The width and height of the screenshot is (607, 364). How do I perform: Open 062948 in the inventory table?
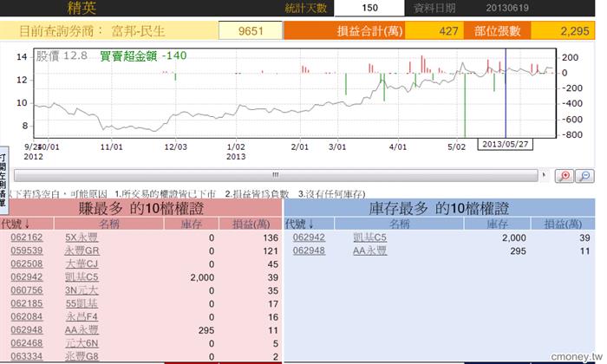pyautogui.click(x=309, y=250)
